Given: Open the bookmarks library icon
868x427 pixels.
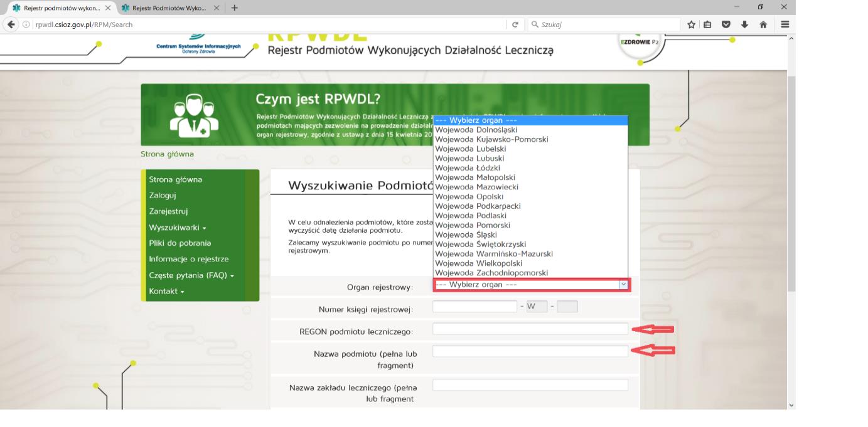Looking at the screenshot, I should [708, 24].
